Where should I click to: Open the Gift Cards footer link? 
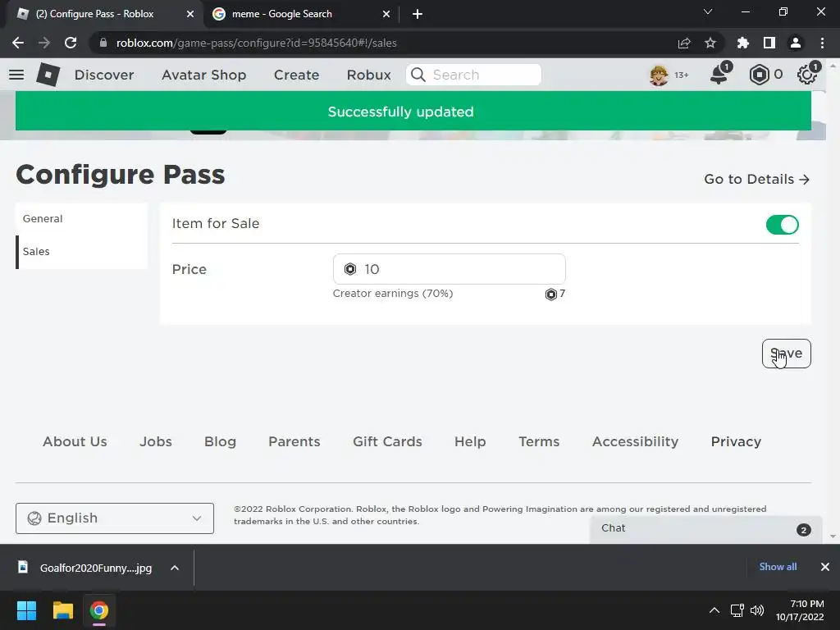387,441
